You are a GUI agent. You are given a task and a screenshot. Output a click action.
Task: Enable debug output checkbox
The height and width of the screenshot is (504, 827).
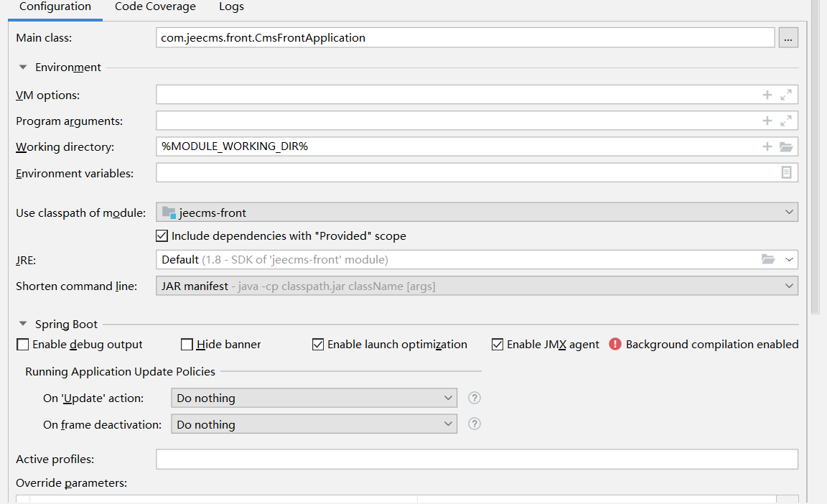(x=23, y=345)
